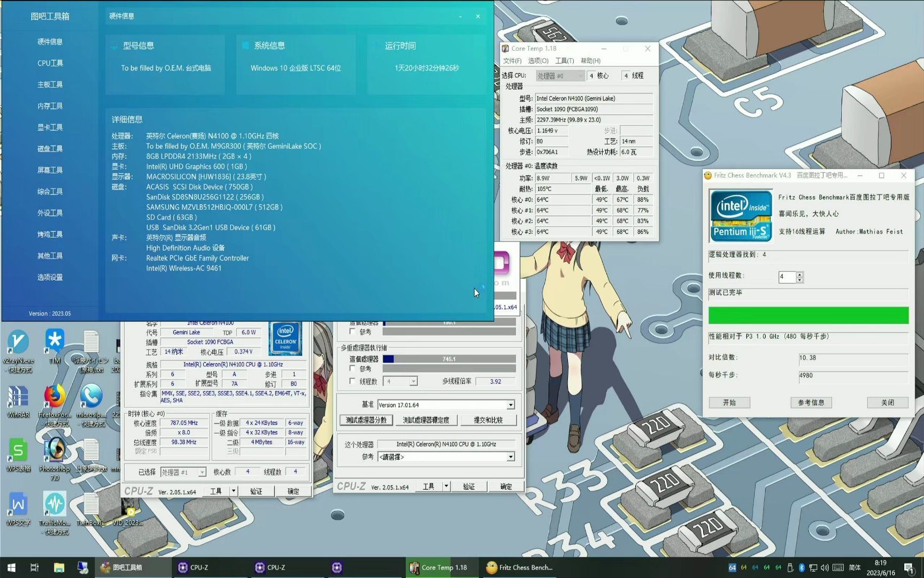Open the 已选择 处理器 #1 dropdown
Viewport: 924px width, 578px height.
coord(202,473)
